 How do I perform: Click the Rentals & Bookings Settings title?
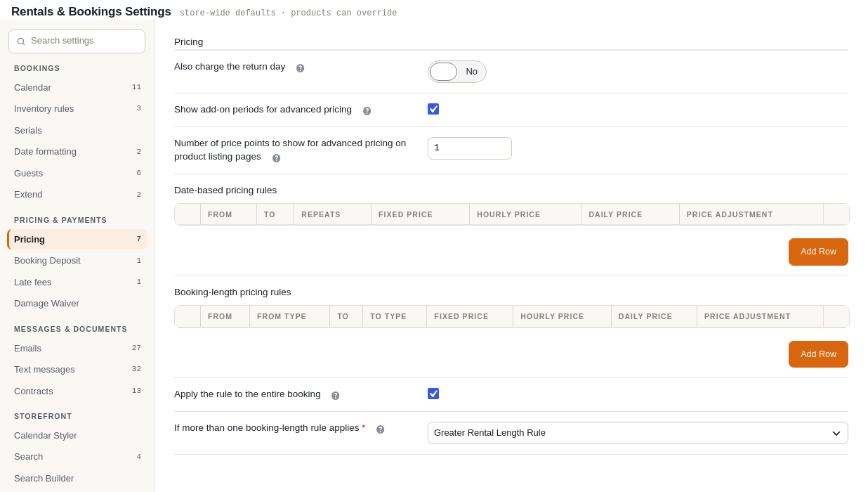(x=91, y=12)
